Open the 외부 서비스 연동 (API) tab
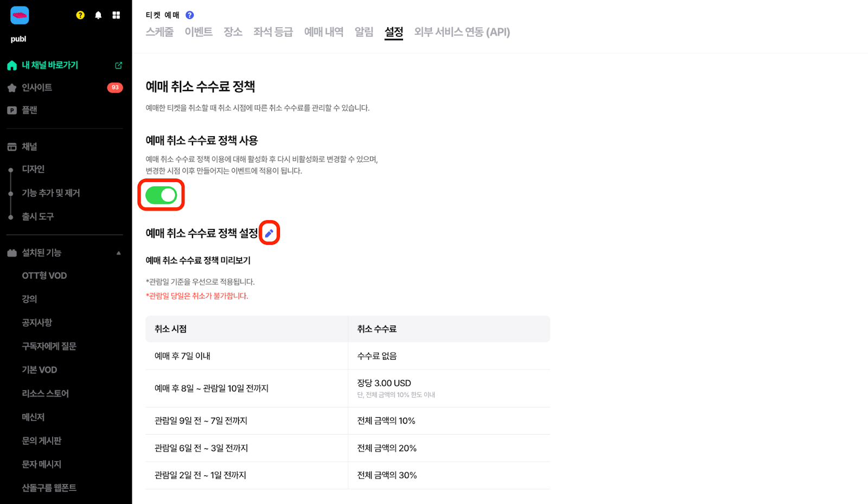 [462, 32]
